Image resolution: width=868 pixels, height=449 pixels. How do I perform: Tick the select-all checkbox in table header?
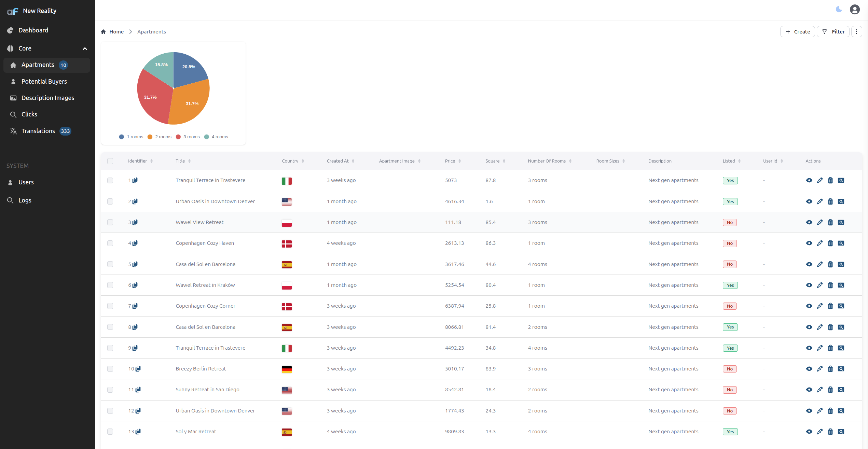pos(110,161)
